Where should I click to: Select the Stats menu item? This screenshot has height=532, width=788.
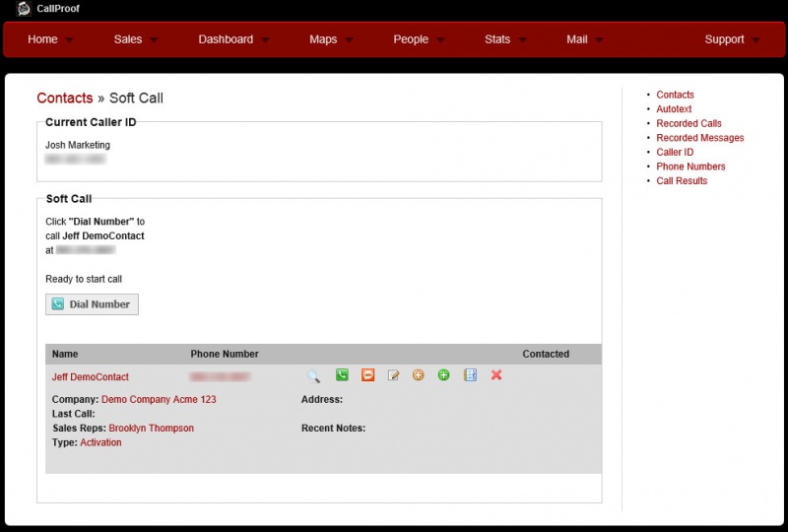click(x=505, y=39)
